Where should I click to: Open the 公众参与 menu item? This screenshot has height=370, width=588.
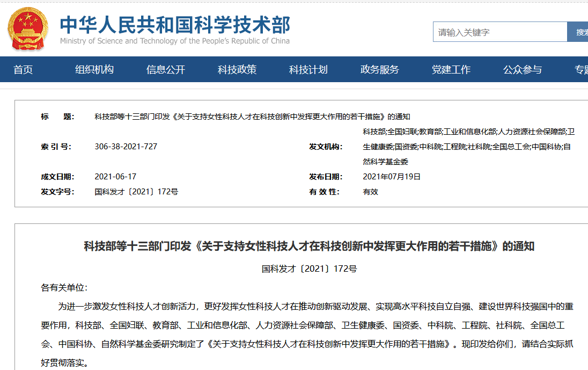coord(523,69)
